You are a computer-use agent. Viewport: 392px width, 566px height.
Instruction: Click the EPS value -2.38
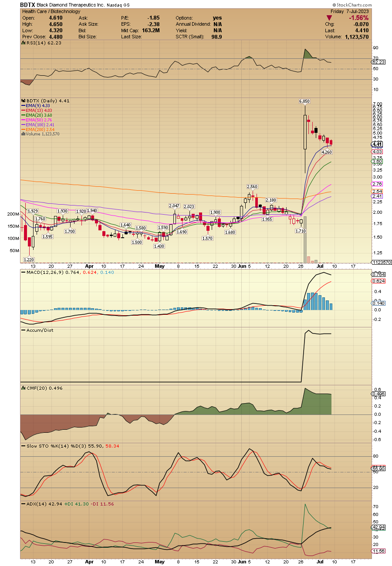point(154,24)
